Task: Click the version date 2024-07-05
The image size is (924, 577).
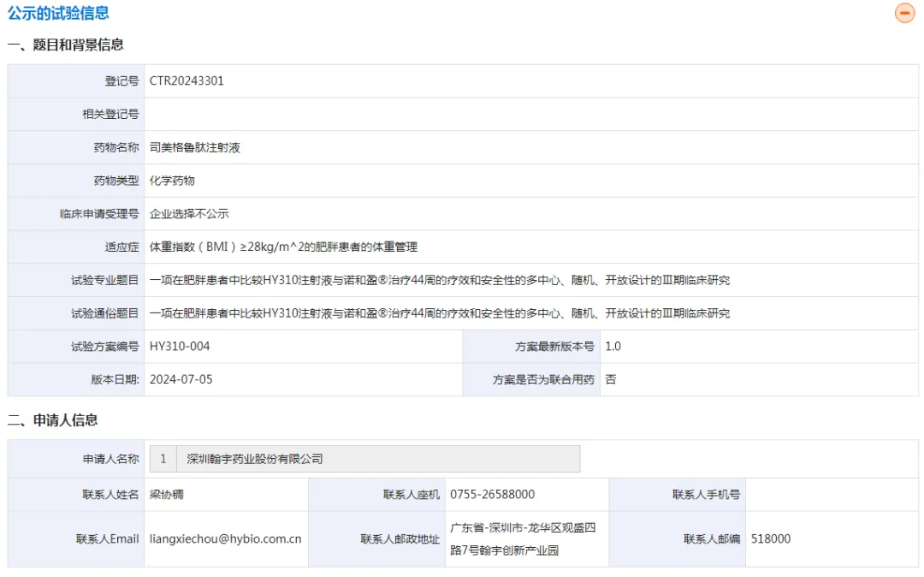Action: [x=181, y=379]
